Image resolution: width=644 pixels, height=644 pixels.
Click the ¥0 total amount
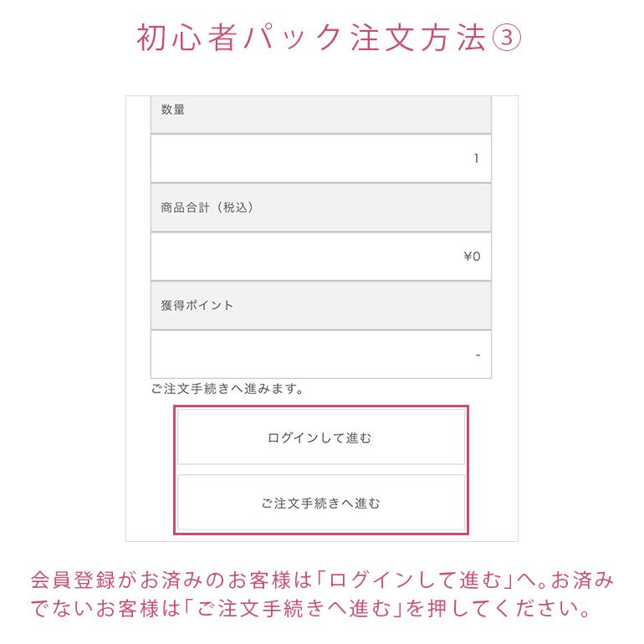(x=472, y=257)
